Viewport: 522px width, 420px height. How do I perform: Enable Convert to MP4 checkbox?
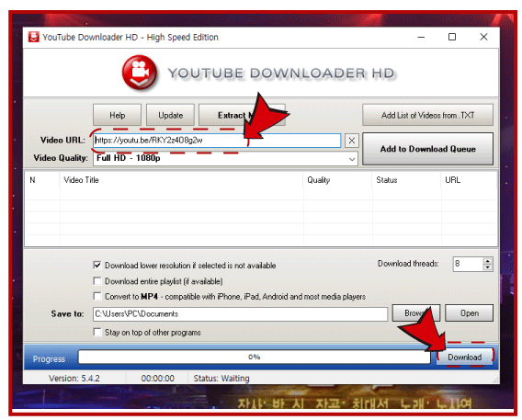pyautogui.click(x=97, y=297)
